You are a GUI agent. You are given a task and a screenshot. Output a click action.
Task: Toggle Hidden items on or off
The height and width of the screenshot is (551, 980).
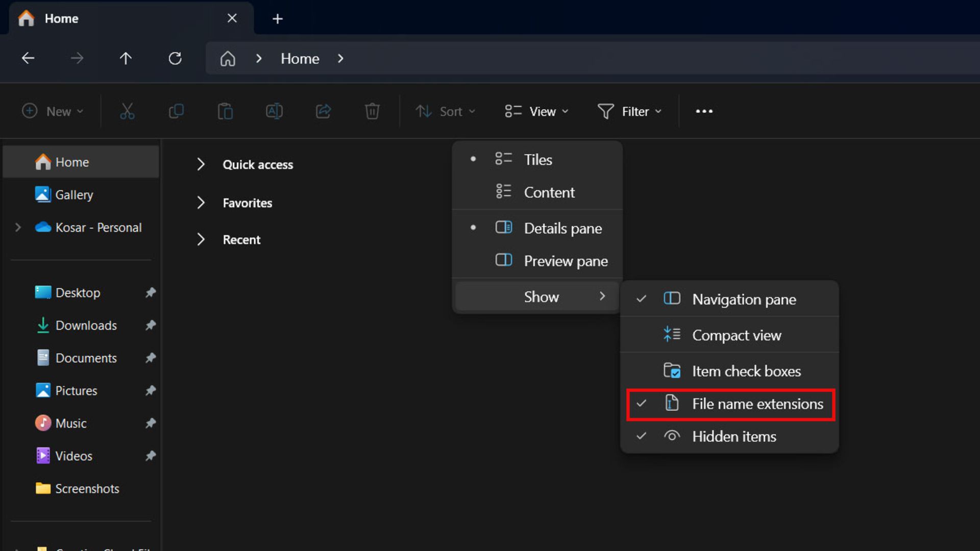pyautogui.click(x=733, y=436)
